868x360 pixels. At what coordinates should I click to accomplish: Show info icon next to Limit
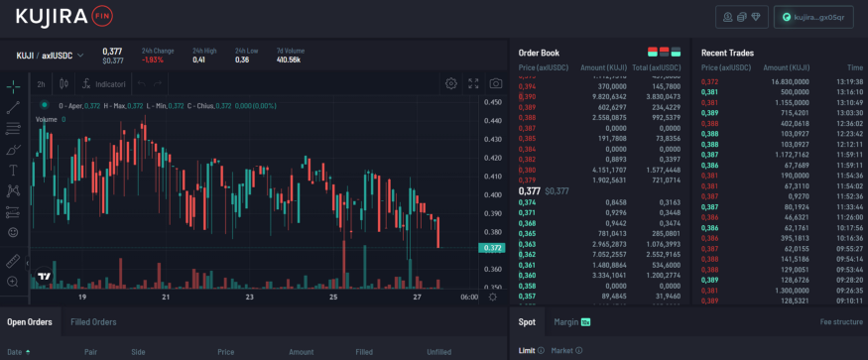click(541, 350)
